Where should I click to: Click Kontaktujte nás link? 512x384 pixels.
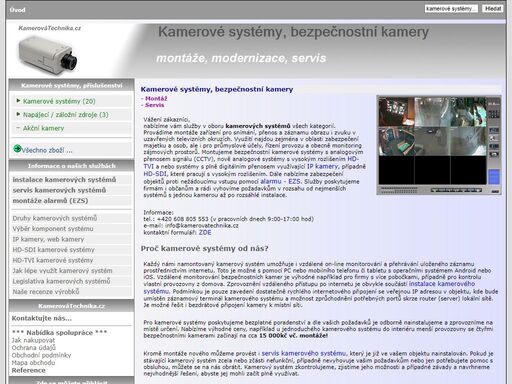42,318
